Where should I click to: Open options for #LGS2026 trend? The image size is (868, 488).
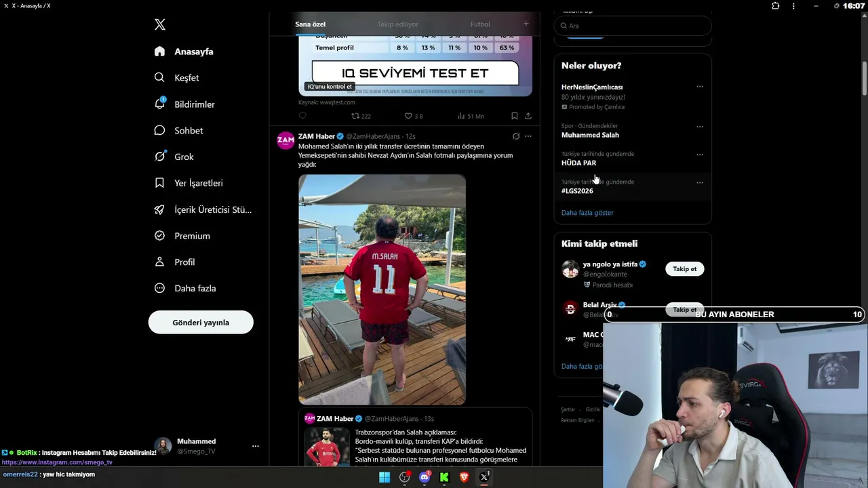point(700,182)
